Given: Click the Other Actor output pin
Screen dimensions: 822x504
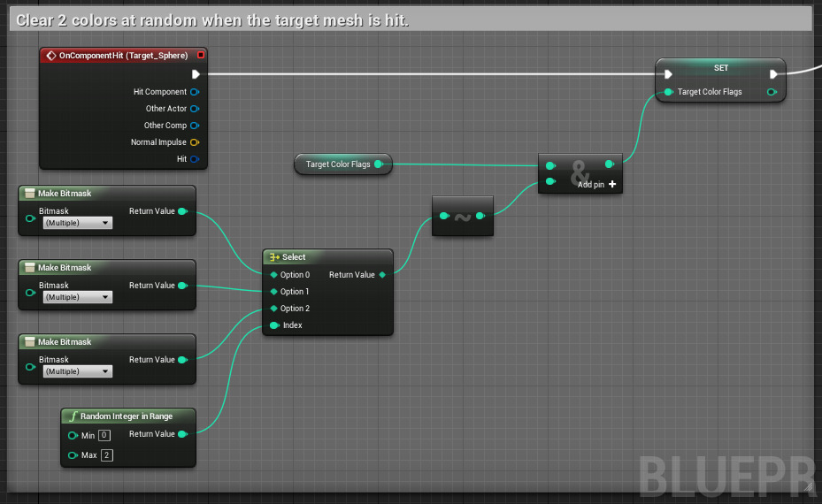Looking at the screenshot, I should click(194, 109).
